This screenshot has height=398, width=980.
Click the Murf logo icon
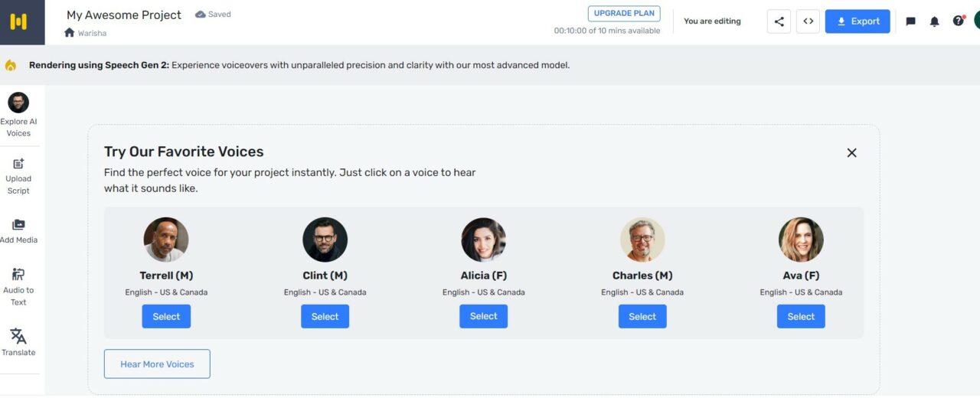(18, 21)
